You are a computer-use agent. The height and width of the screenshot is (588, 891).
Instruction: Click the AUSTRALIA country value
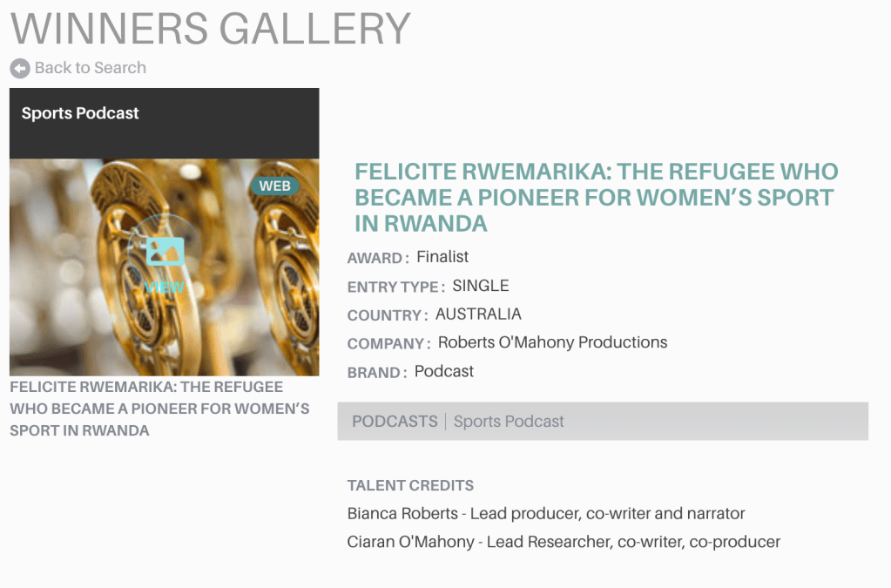pos(478,314)
